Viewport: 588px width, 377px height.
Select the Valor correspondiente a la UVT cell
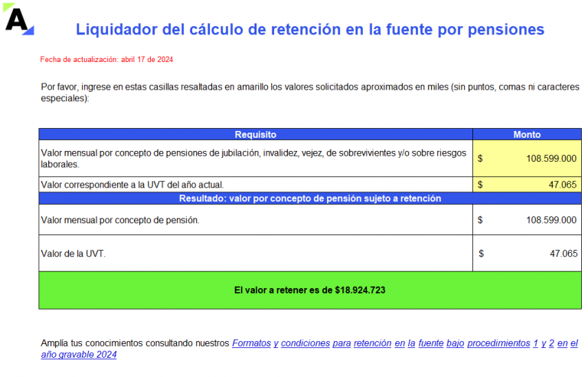coord(256,185)
